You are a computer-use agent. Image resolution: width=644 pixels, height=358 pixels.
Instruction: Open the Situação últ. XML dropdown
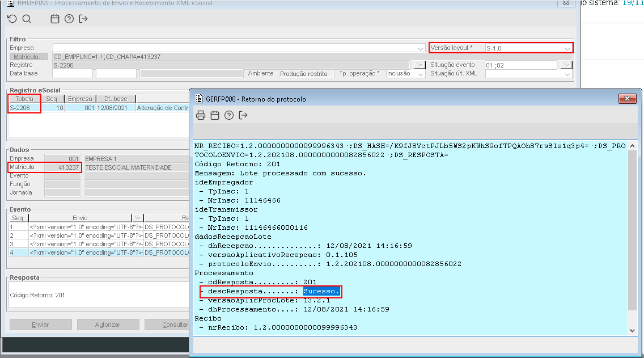(x=567, y=74)
